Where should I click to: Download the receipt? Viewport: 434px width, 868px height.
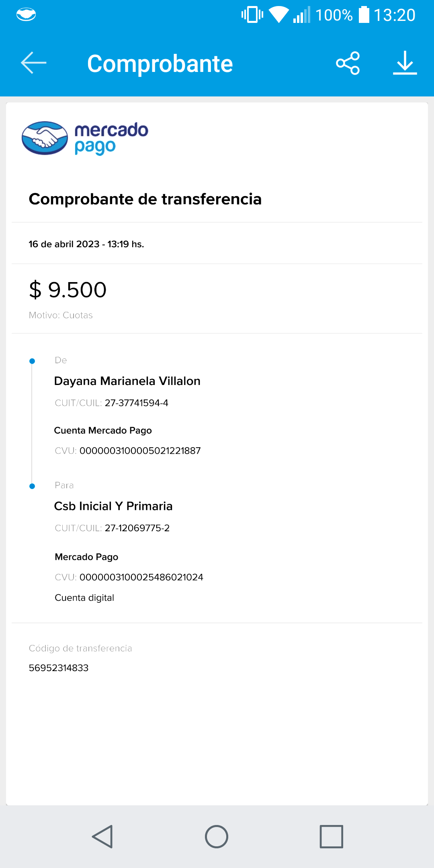(405, 63)
